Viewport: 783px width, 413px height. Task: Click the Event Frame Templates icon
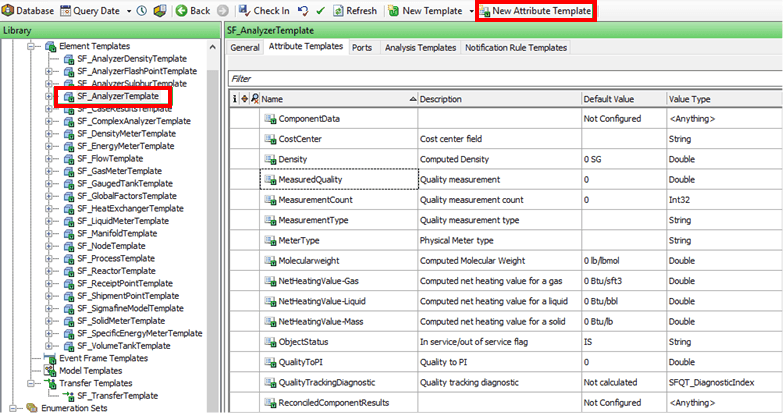[50, 358]
